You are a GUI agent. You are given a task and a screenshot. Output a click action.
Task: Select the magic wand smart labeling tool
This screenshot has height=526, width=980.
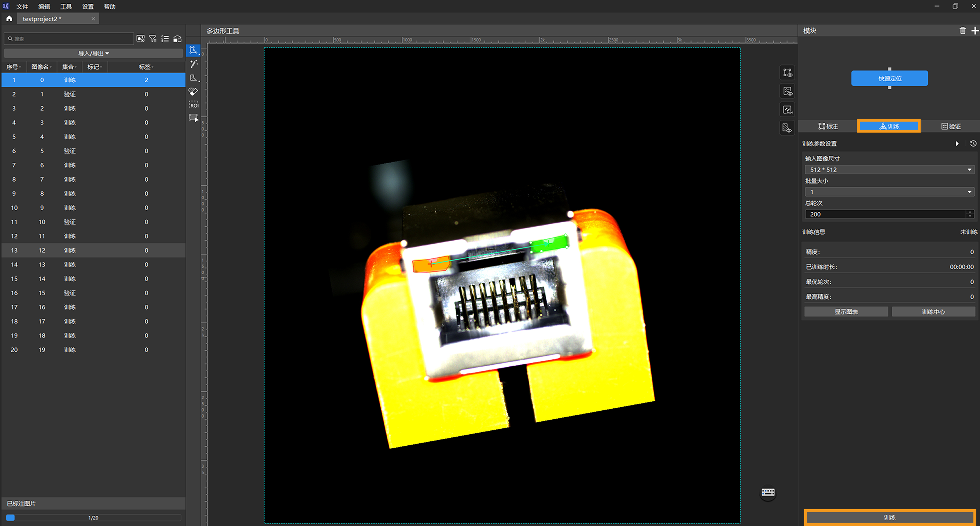click(193, 64)
